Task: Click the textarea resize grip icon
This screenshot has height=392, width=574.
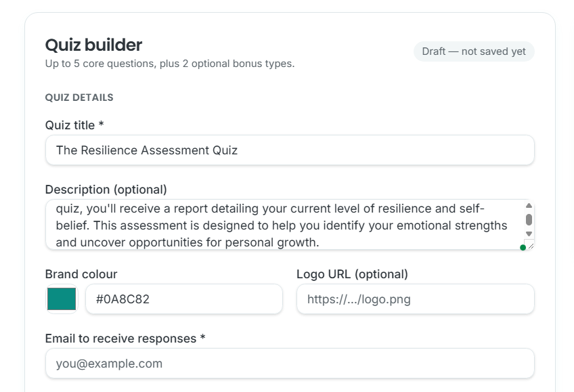Action: (531, 246)
